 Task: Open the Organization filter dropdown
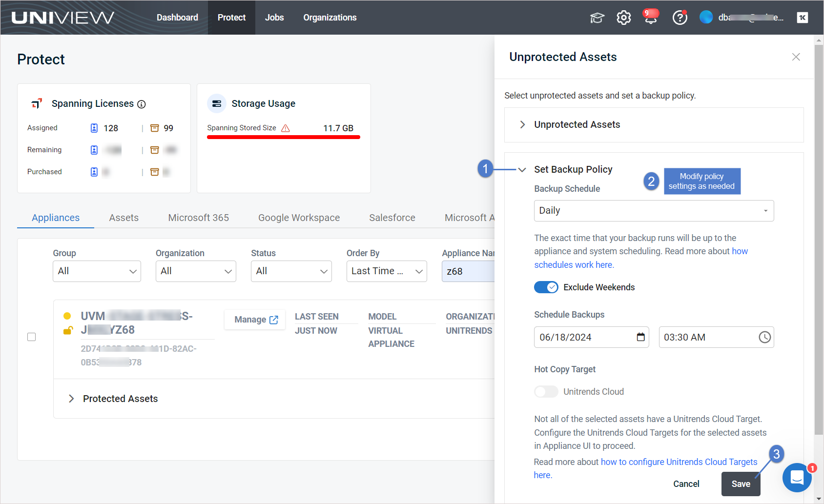pos(196,271)
